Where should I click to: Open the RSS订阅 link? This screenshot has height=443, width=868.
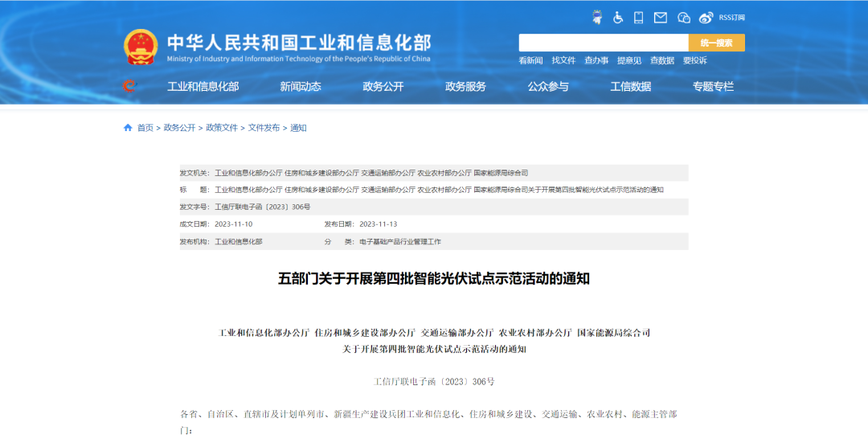click(731, 17)
